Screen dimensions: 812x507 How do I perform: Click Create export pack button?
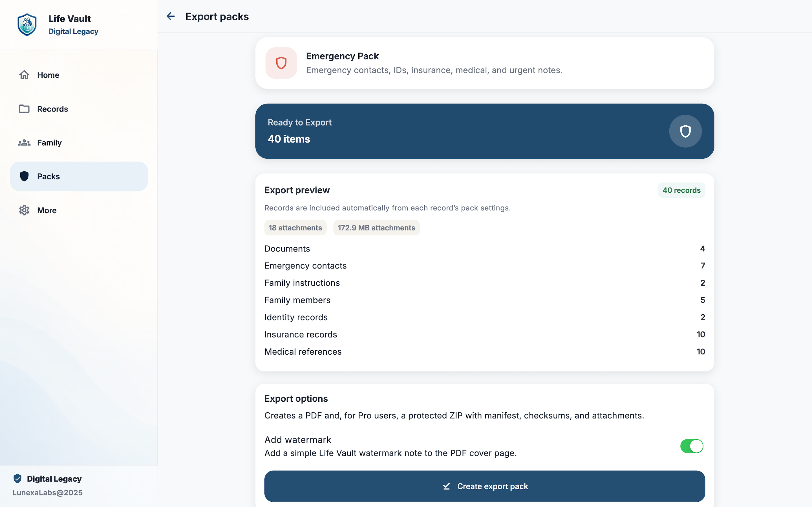click(x=484, y=486)
